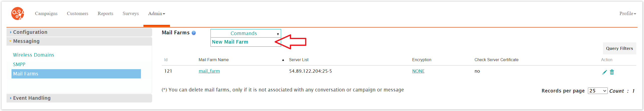Open the Reports page
644x111 pixels.
(x=105, y=14)
